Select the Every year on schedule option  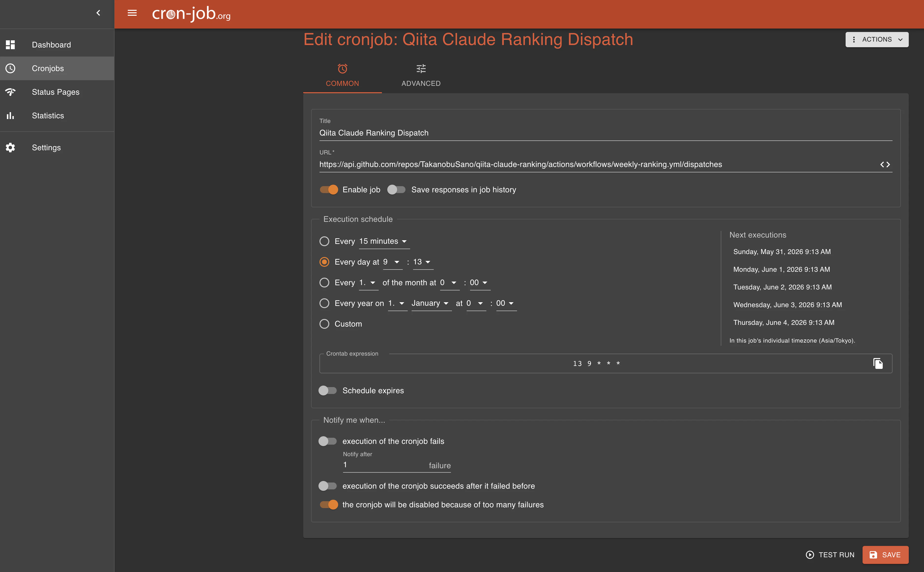tap(324, 303)
